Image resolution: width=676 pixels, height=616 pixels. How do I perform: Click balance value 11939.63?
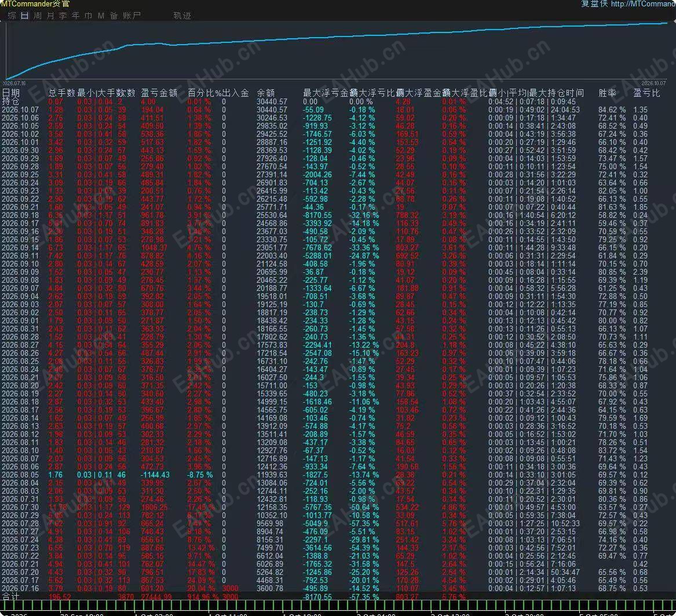(272, 475)
